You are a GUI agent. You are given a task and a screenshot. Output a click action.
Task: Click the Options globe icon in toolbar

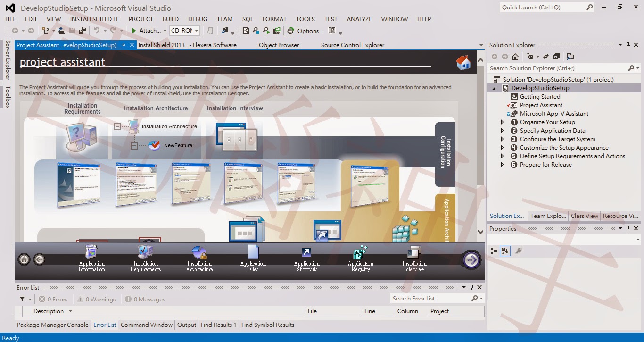(x=290, y=31)
